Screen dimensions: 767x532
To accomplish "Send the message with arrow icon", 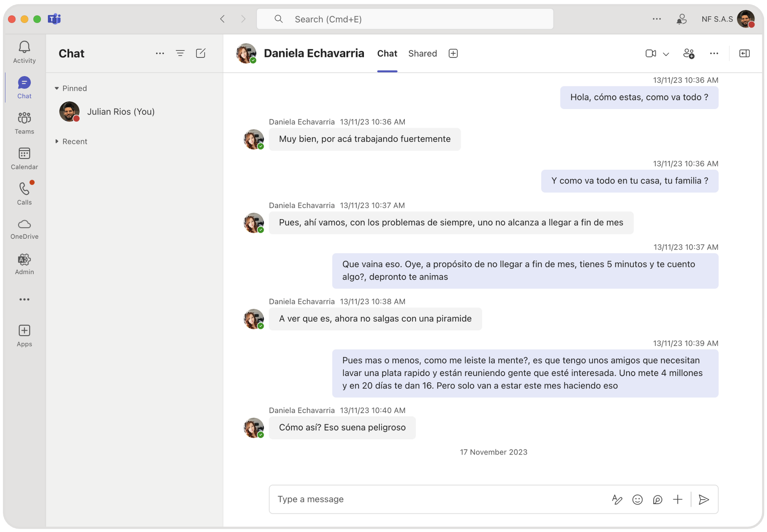I will pos(704,499).
